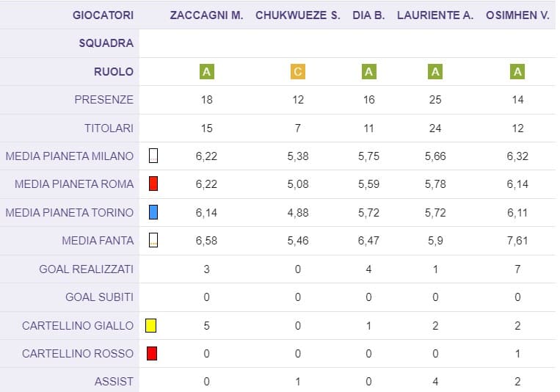Image resolution: width=560 pixels, height=392 pixels.
Task: Click the GOAL REALIZZATI row label
Action: 87,269
